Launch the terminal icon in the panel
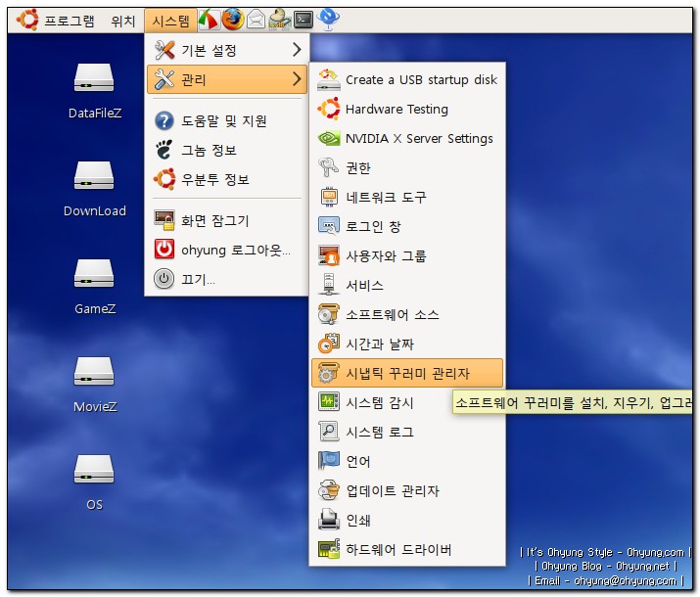The image size is (700, 597). click(x=303, y=20)
